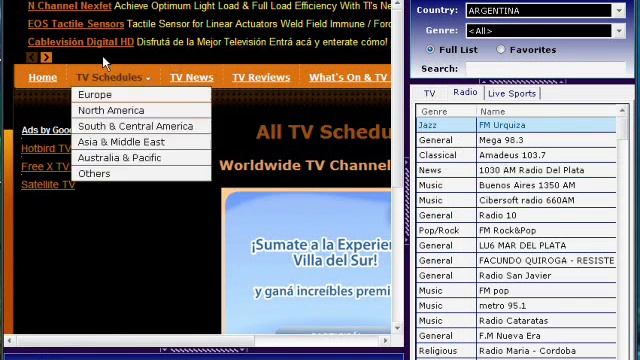Choose Others from the TV Schedules menu
The width and height of the screenshot is (640, 360).
(141, 174)
